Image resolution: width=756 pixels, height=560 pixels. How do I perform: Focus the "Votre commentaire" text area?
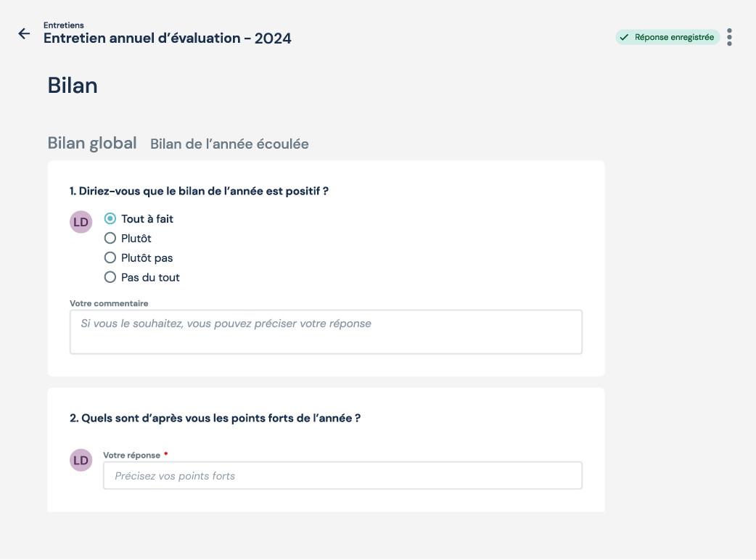326,332
